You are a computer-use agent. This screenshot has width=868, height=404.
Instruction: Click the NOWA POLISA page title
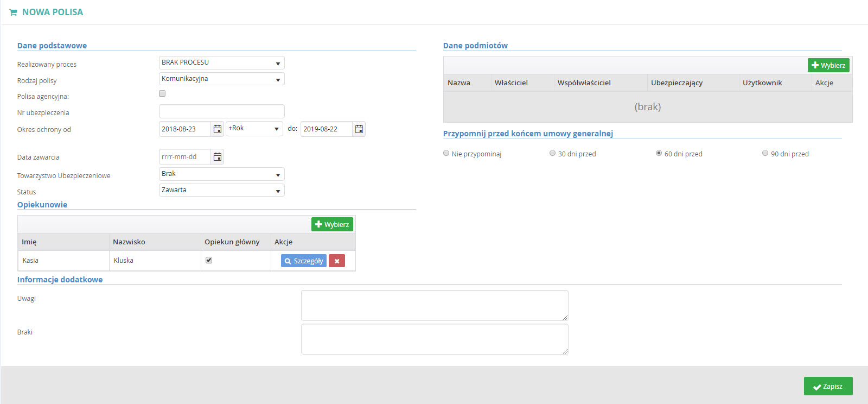tap(53, 12)
